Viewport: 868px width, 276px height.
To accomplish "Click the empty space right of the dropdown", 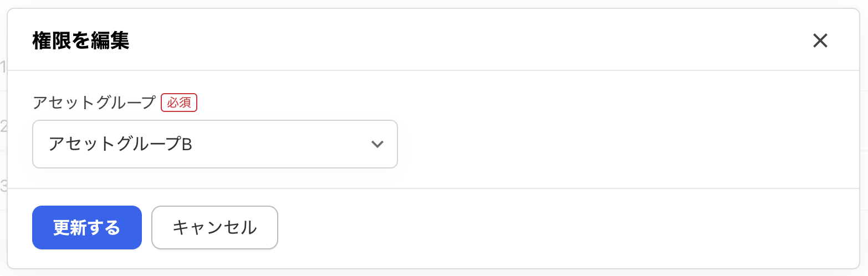I will point(610,144).
